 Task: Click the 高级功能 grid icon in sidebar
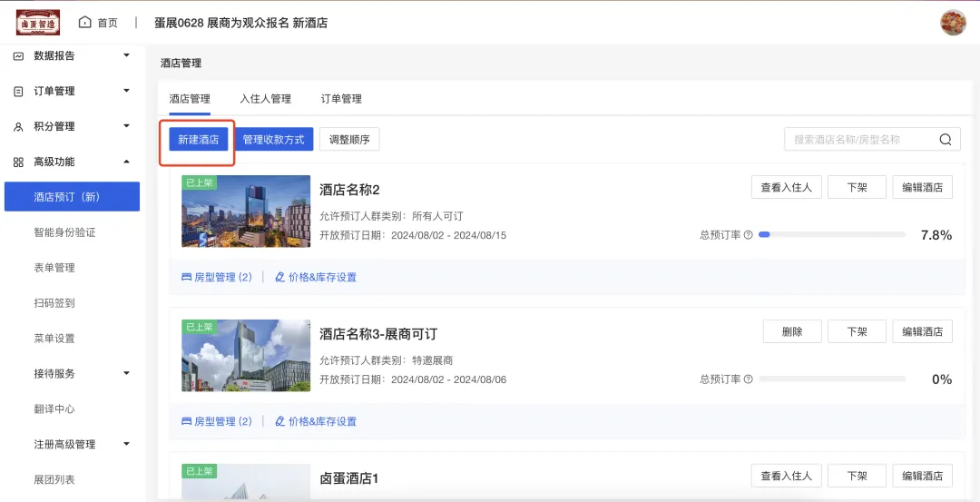coord(18,162)
